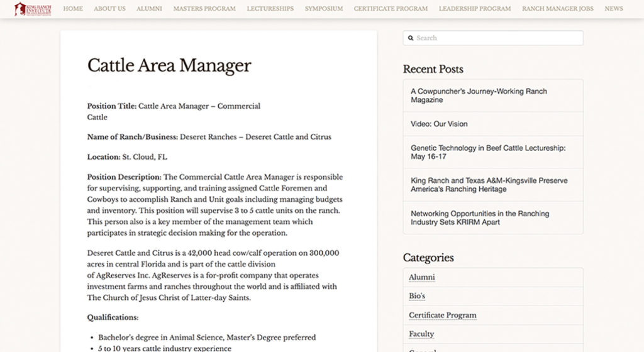Select Masters Program in navigation
The width and height of the screenshot is (644, 352).
point(204,9)
